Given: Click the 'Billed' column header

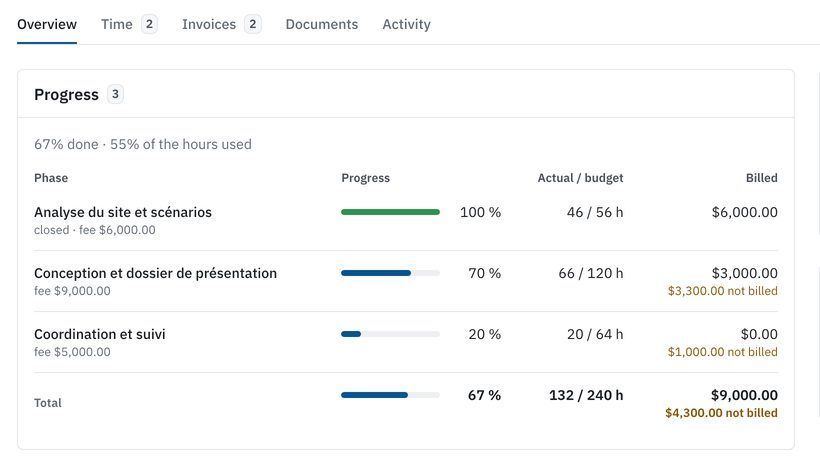Looking at the screenshot, I should point(761,178).
